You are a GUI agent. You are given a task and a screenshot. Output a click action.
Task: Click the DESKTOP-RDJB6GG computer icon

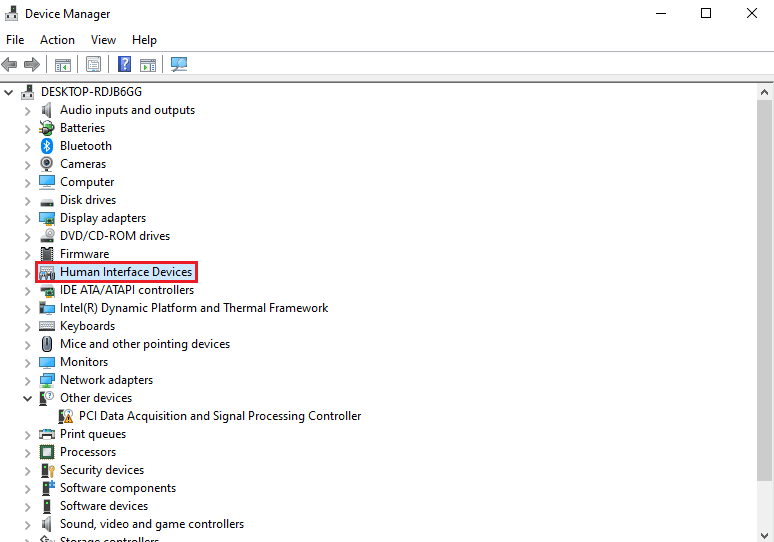[28, 92]
